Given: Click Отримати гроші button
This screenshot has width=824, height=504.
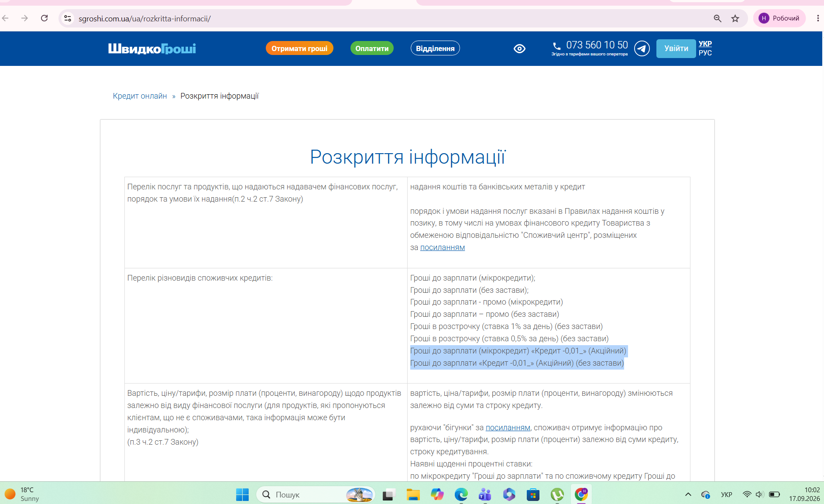Looking at the screenshot, I should [299, 48].
